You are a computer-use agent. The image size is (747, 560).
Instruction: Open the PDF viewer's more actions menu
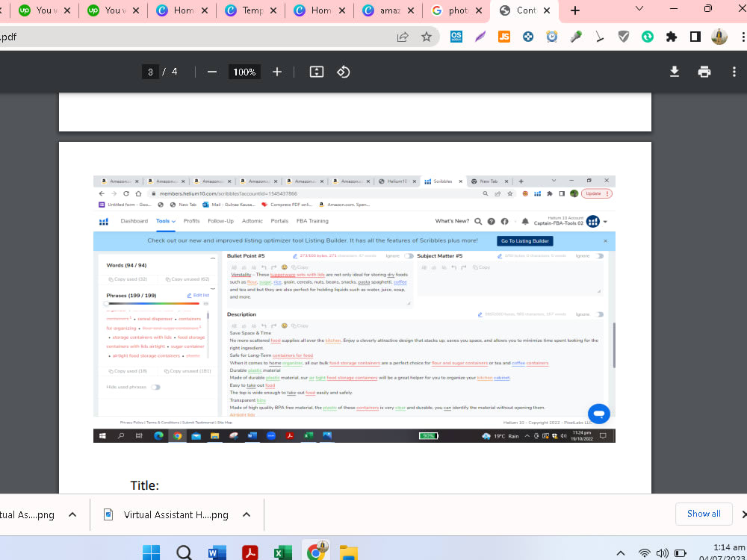point(734,72)
